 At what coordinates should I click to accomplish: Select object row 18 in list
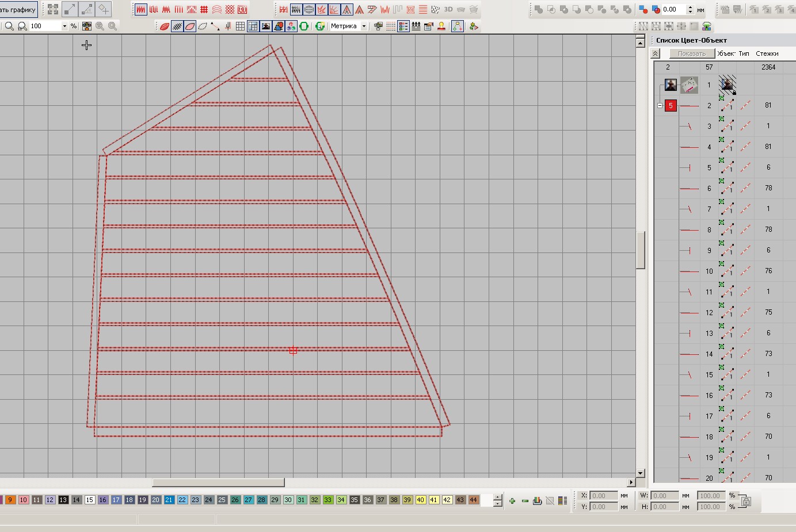click(724, 437)
